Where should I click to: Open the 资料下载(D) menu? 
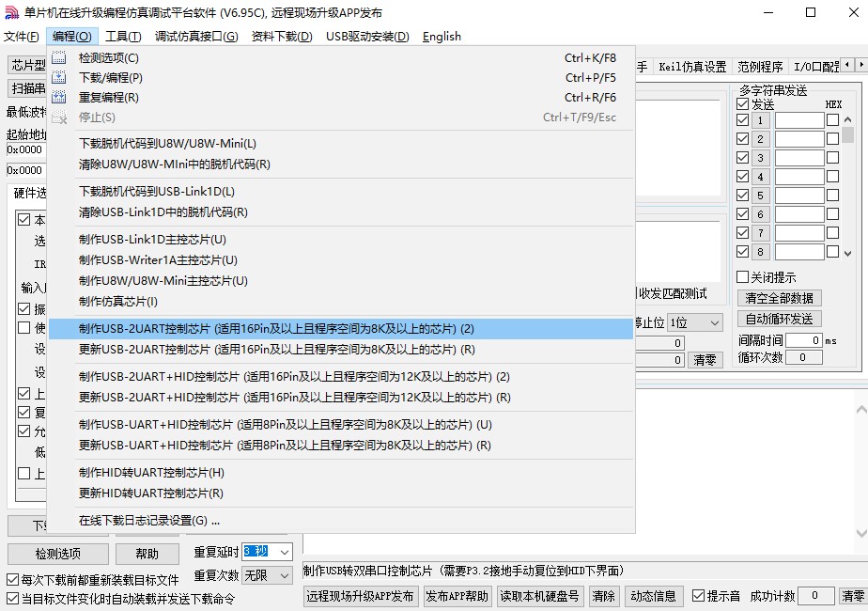282,37
